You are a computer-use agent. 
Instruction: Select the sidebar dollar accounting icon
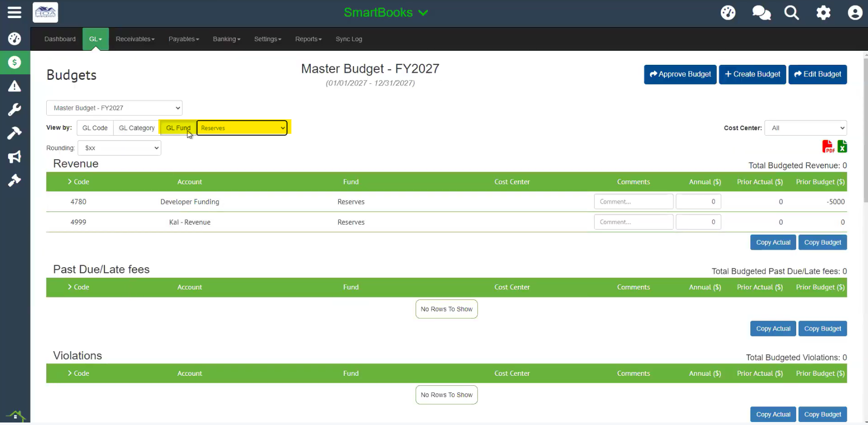tap(15, 62)
